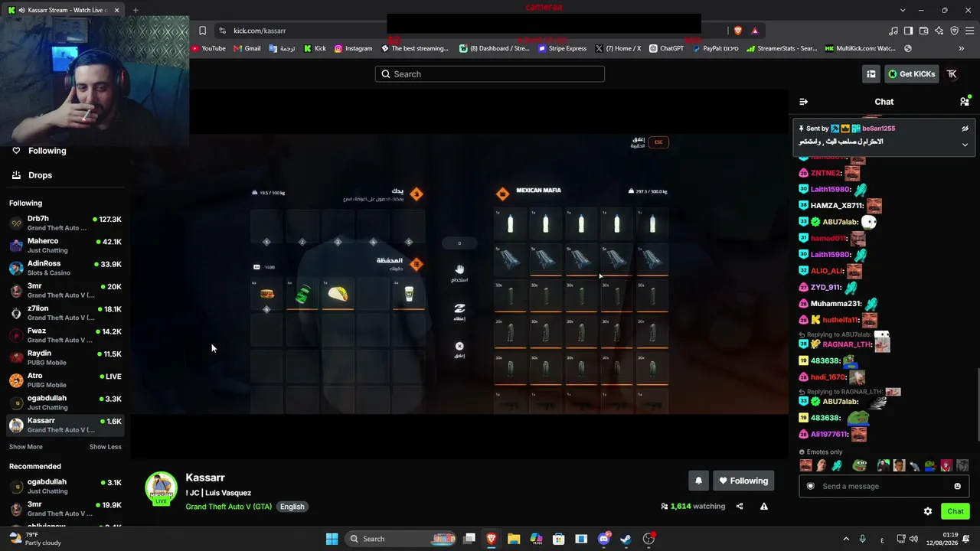Toggle the browser sidebar panel icon
The height and width of the screenshot is (551, 980).
click(x=908, y=31)
